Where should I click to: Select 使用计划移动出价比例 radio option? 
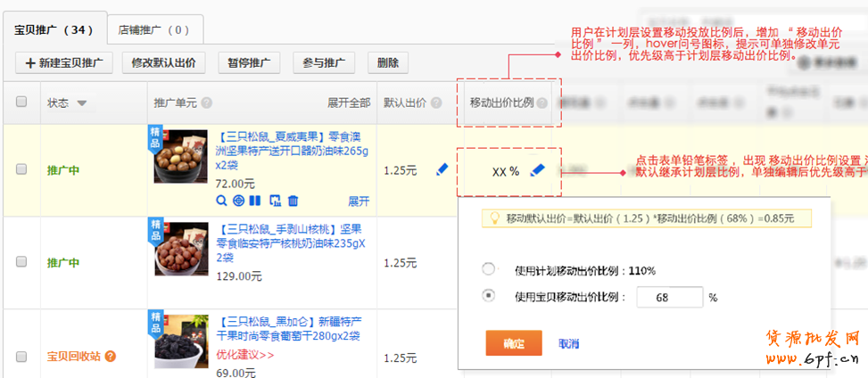(488, 269)
